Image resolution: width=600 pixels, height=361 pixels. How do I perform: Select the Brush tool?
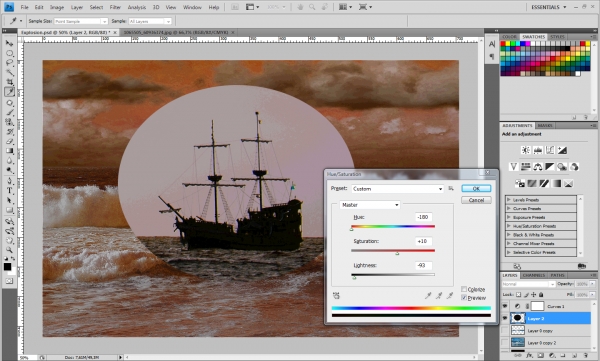(9, 113)
